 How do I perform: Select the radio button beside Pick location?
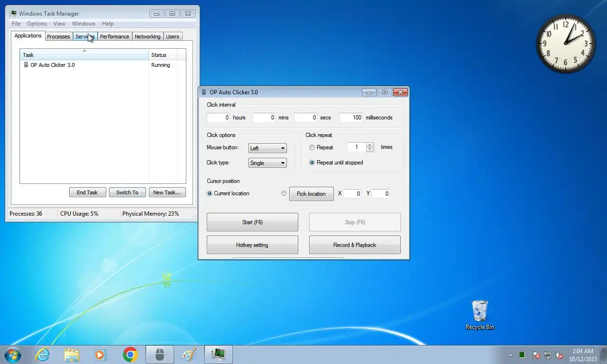coord(284,193)
